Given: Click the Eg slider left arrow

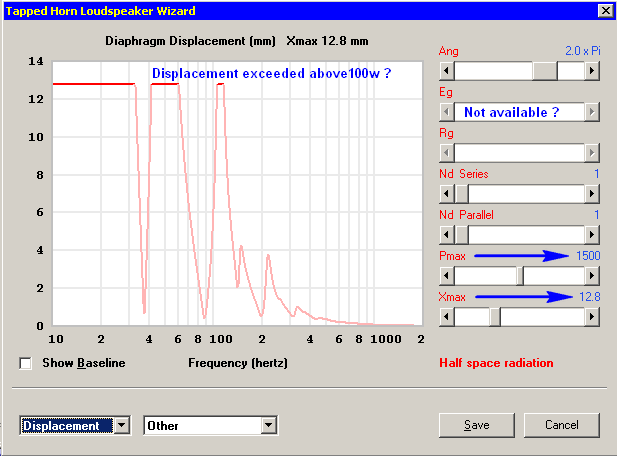Looking at the screenshot, I should pyautogui.click(x=447, y=112).
